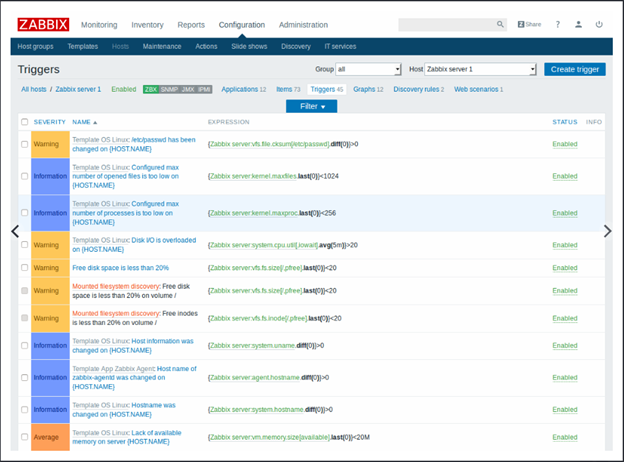624x462 pixels.
Task: Switch to Actions submenu
Action: [x=206, y=47]
